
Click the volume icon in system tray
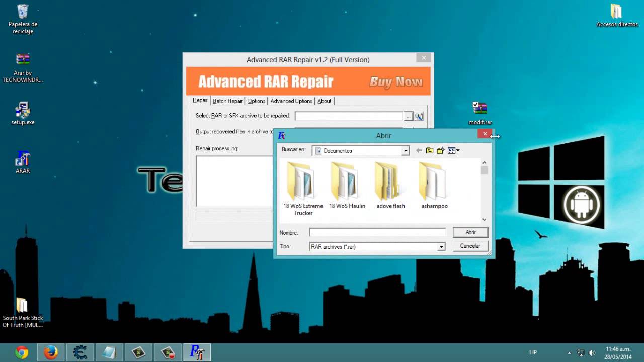coord(592,353)
